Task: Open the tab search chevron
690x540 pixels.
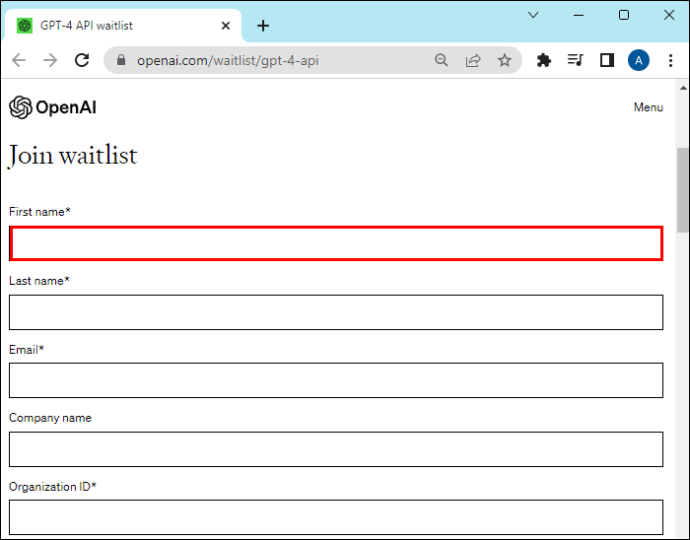Action: pyautogui.click(x=533, y=15)
